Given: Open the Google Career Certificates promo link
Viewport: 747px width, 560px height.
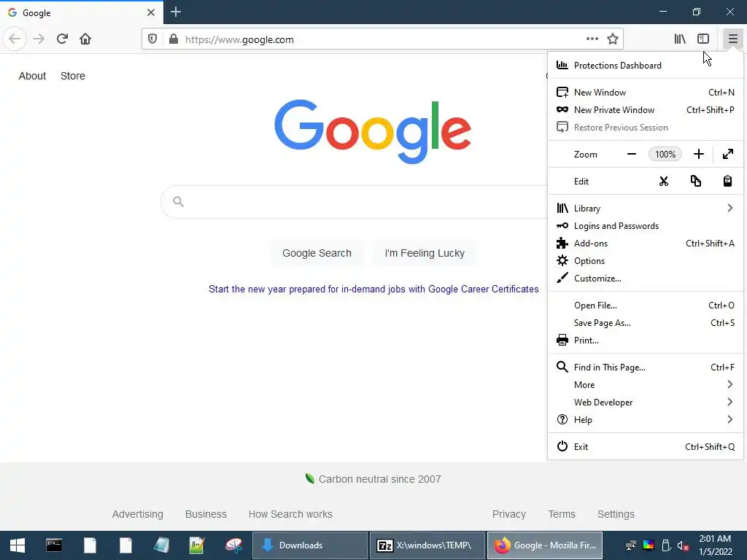Looking at the screenshot, I should coord(373,289).
